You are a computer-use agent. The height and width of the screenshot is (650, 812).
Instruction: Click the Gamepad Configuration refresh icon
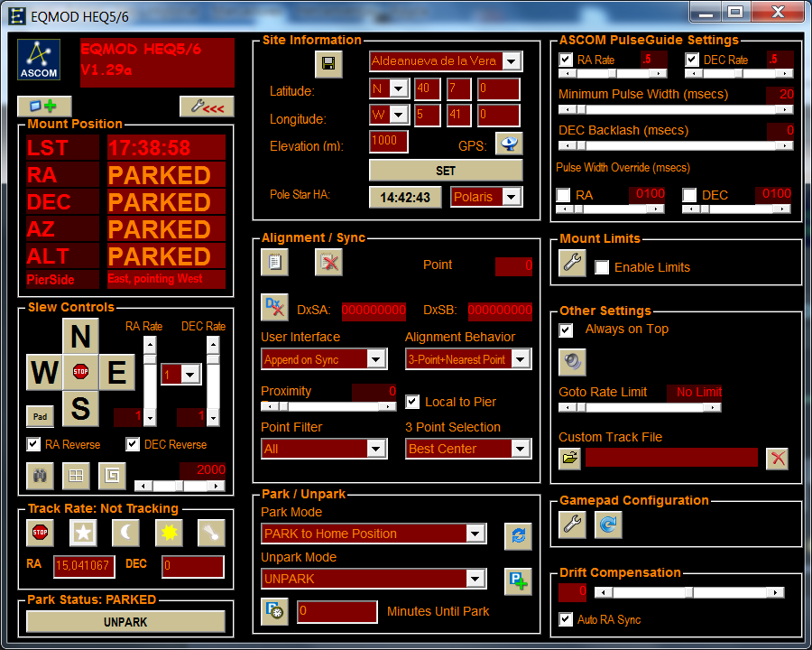(608, 525)
